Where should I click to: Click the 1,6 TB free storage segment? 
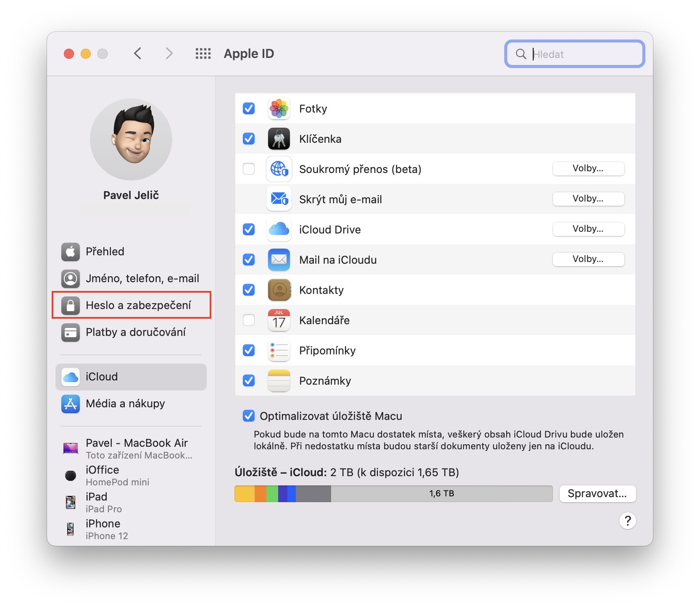pyautogui.click(x=442, y=494)
